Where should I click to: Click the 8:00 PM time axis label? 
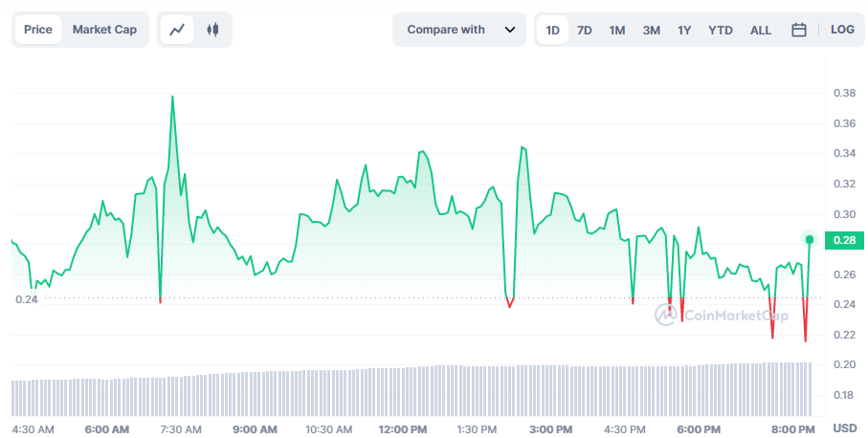[794, 429]
